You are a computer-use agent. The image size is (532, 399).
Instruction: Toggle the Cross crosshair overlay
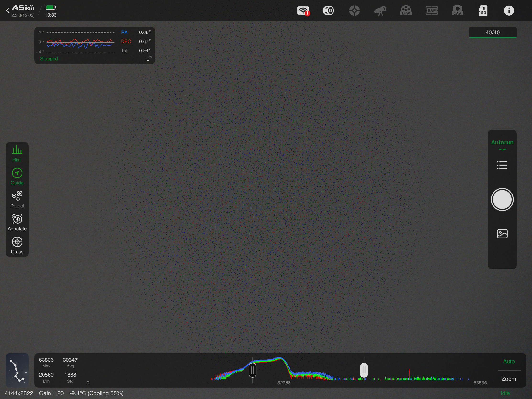17,245
